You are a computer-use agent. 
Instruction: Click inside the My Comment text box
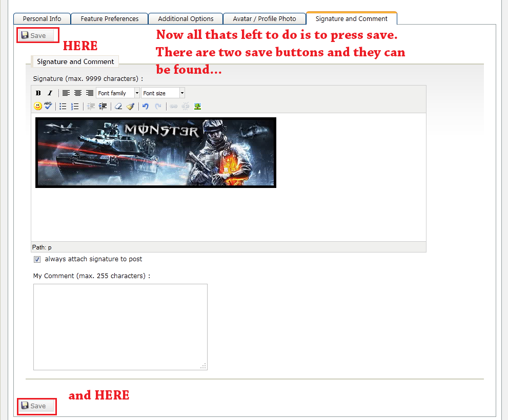[120, 326]
